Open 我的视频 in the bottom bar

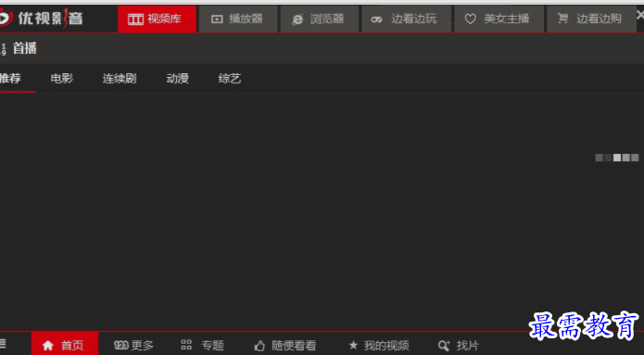(x=379, y=345)
